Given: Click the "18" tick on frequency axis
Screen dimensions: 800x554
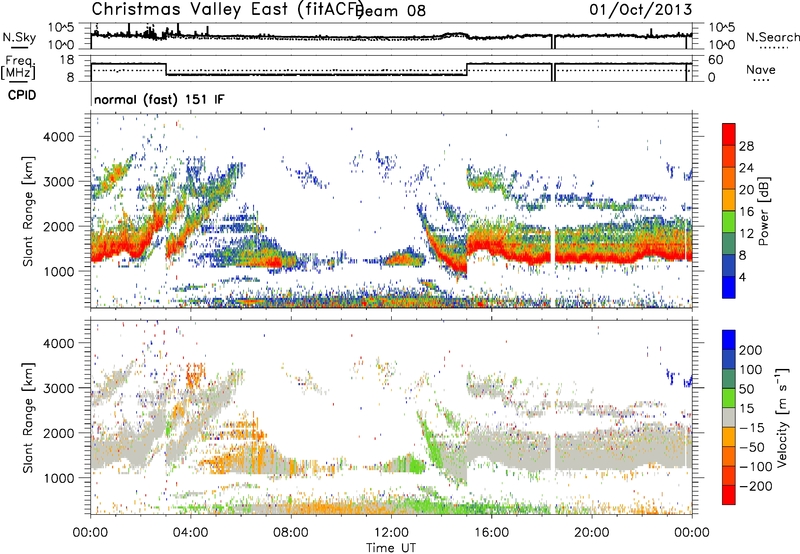Looking at the screenshot, I should click(67, 60).
